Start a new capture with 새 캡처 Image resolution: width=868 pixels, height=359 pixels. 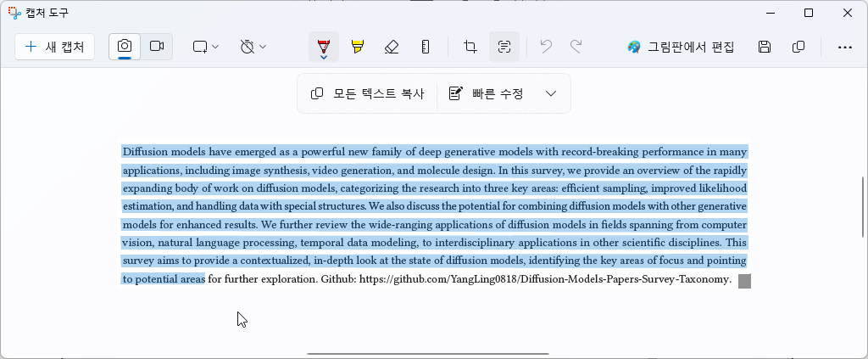pos(55,47)
